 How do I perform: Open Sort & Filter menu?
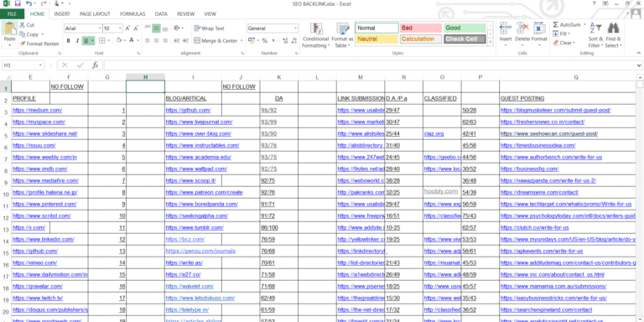coord(595,35)
